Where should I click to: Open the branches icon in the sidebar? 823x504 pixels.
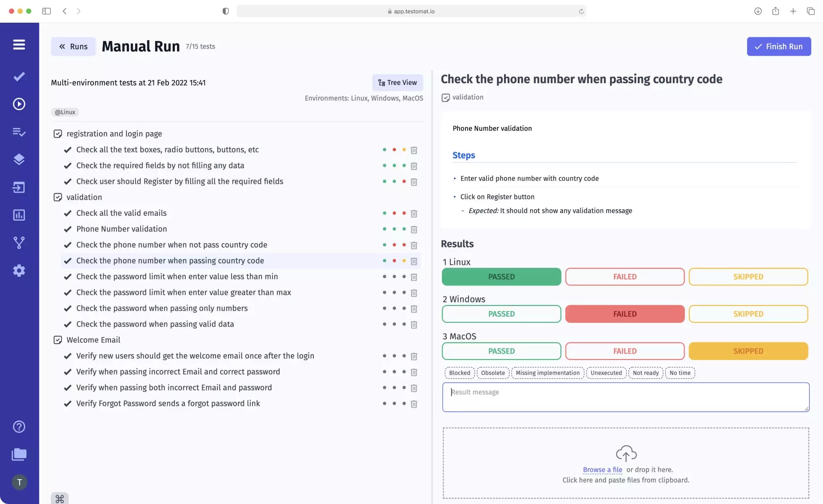click(x=19, y=243)
